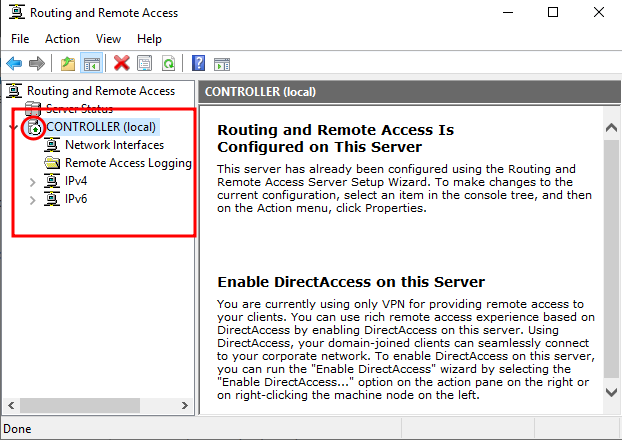Click the Network Interfaces node icon
The height and width of the screenshot is (440, 622).
click(x=52, y=145)
